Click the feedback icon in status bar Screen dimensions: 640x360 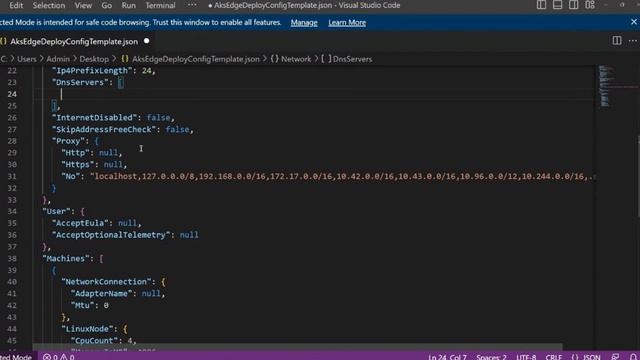615,357
